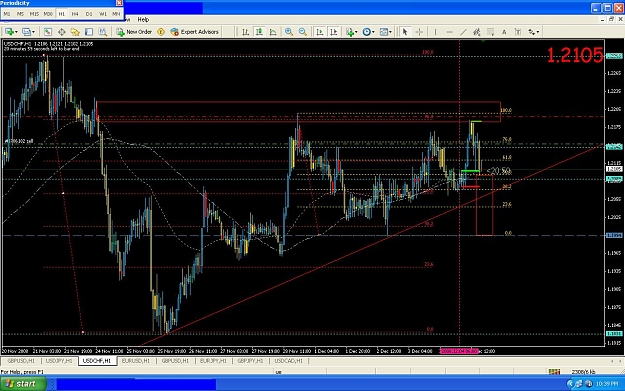Switch to the USDJPY,H1 chart tab
Viewport: 625px width, 391px height.
coord(59,361)
